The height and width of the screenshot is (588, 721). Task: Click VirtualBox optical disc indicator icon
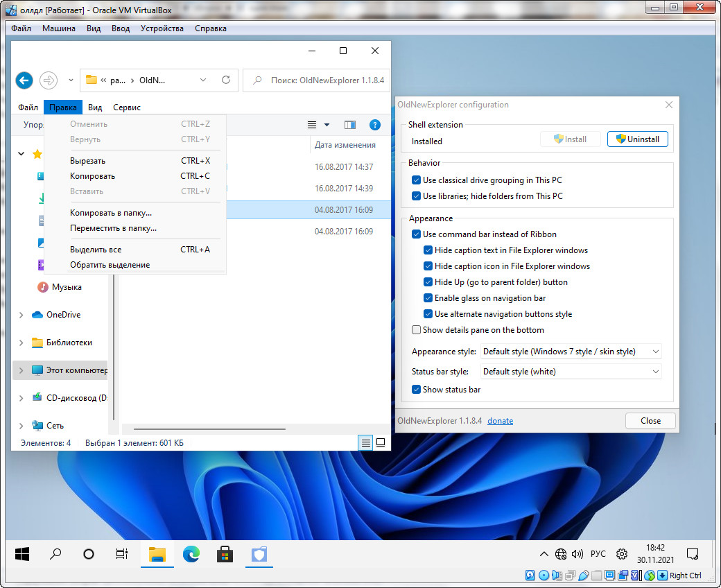[544, 575]
